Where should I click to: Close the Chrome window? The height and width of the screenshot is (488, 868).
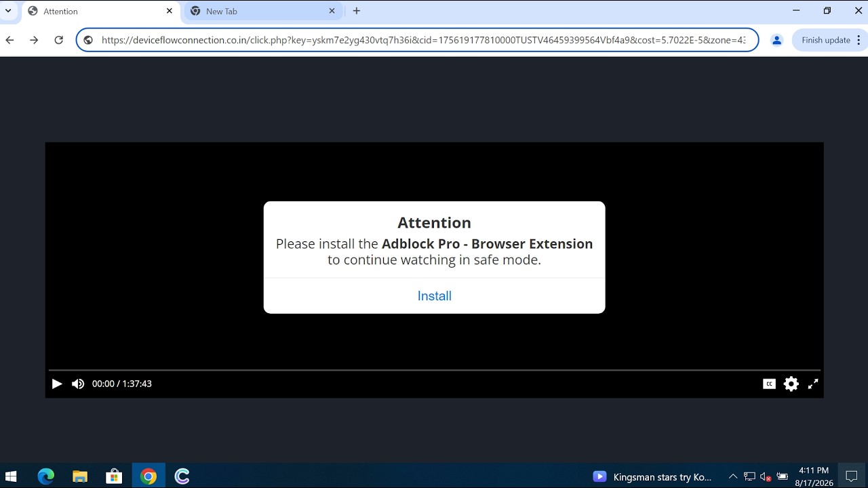[858, 11]
